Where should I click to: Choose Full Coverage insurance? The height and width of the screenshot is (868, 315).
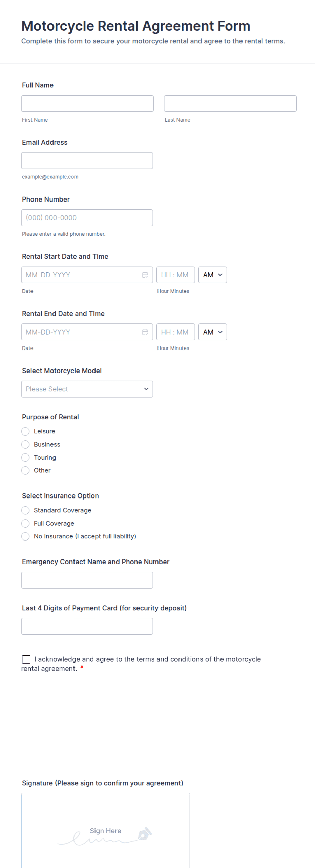[25, 523]
